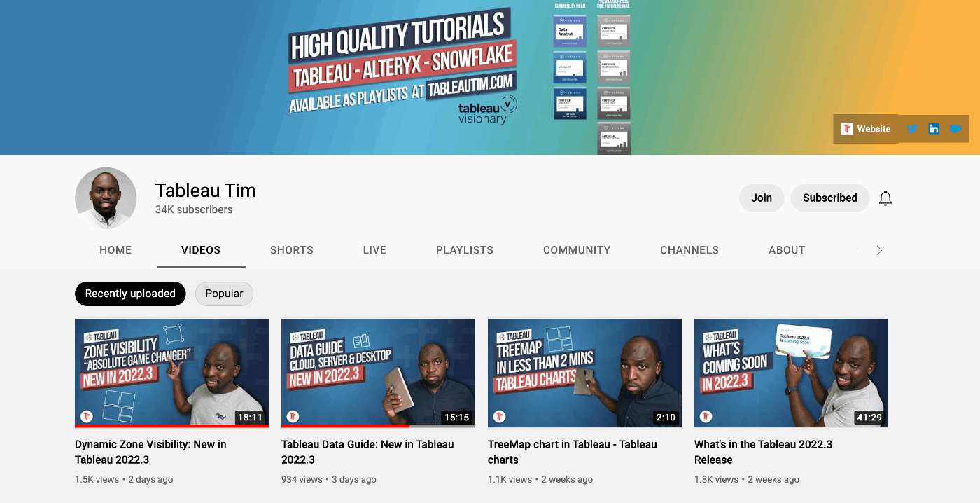This screenshot has width=980, height=503.
Task: Click title TreeMap chart in Tableau - Tableau charts
Action: pos(573,452)
